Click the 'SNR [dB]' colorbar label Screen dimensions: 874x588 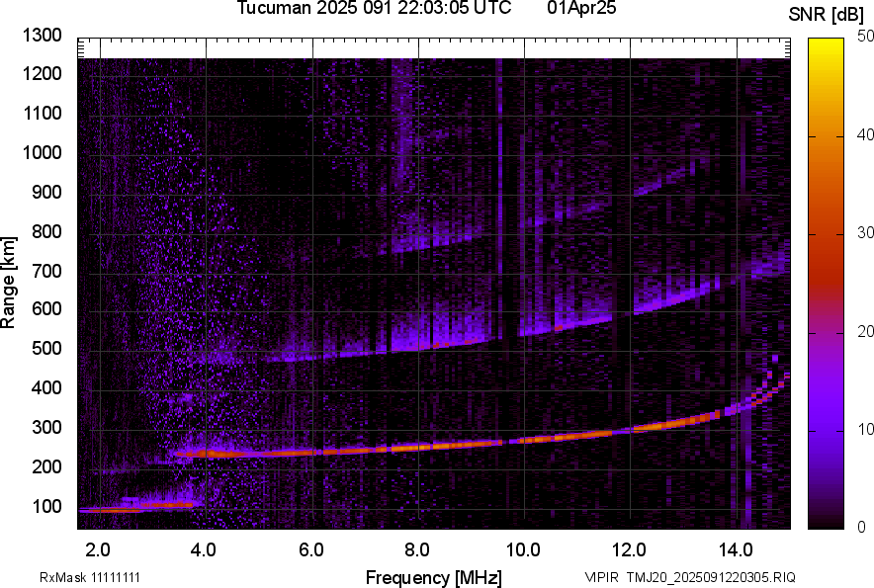(827, 15)
